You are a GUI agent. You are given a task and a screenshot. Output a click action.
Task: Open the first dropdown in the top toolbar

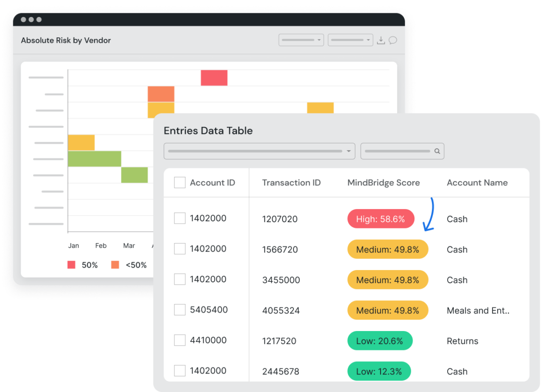click(x=301, y=40)
